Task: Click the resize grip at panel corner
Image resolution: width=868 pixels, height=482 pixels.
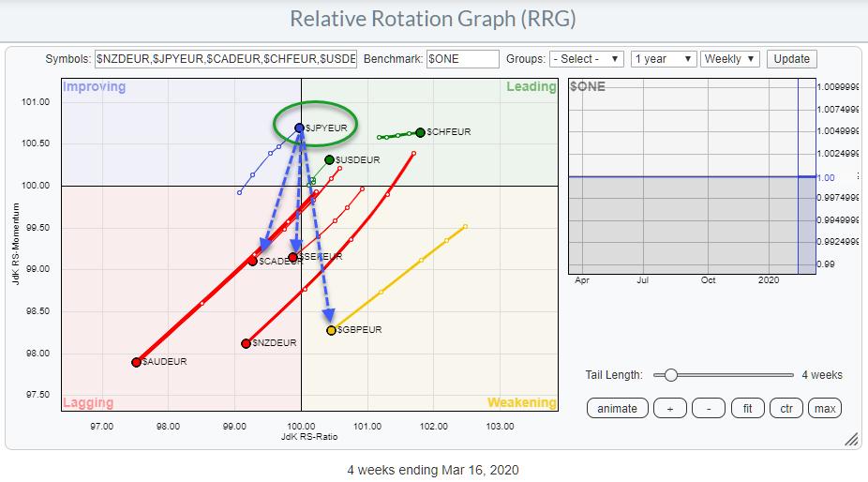Action: [x=851, y=439]
